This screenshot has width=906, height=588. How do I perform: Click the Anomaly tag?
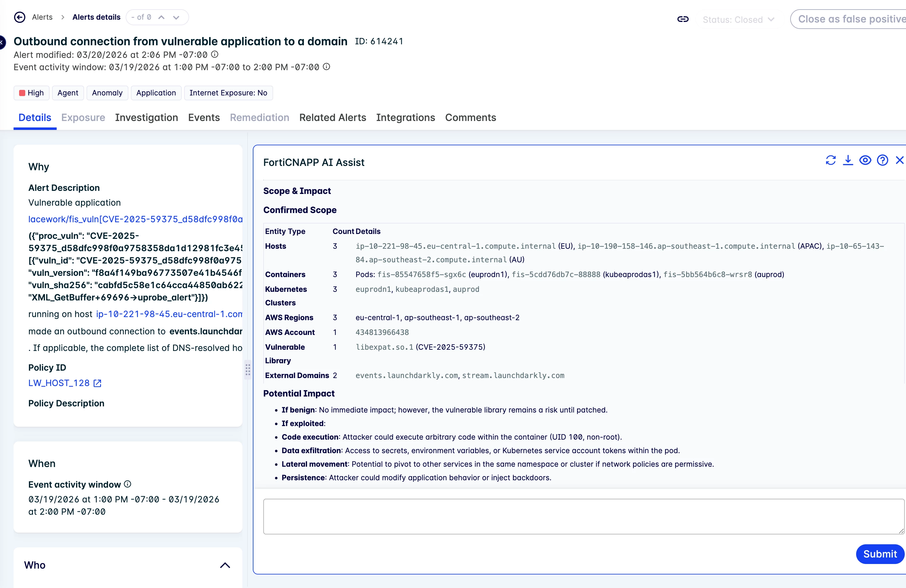[107, 93]
